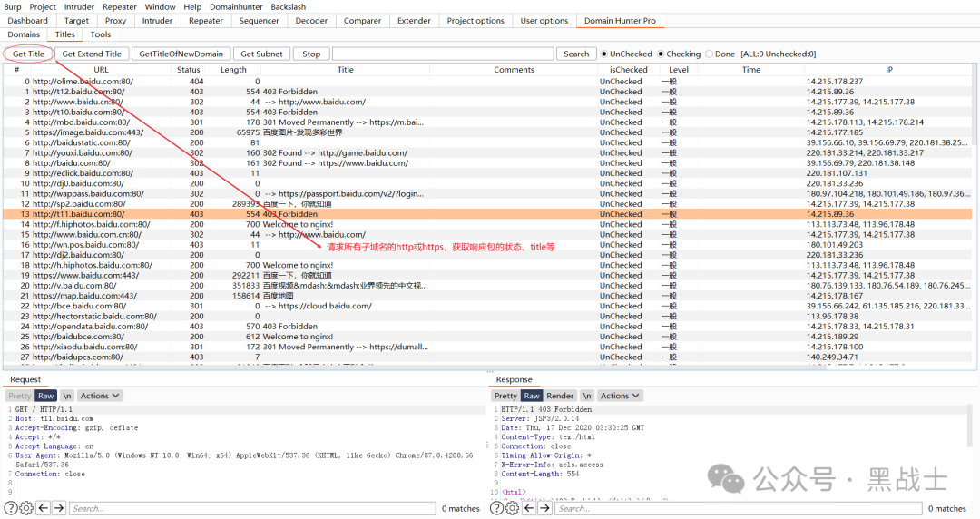Select row http://olime.baidu.com:80/
The width and height of the screenshot is (980, 519).
487,82
